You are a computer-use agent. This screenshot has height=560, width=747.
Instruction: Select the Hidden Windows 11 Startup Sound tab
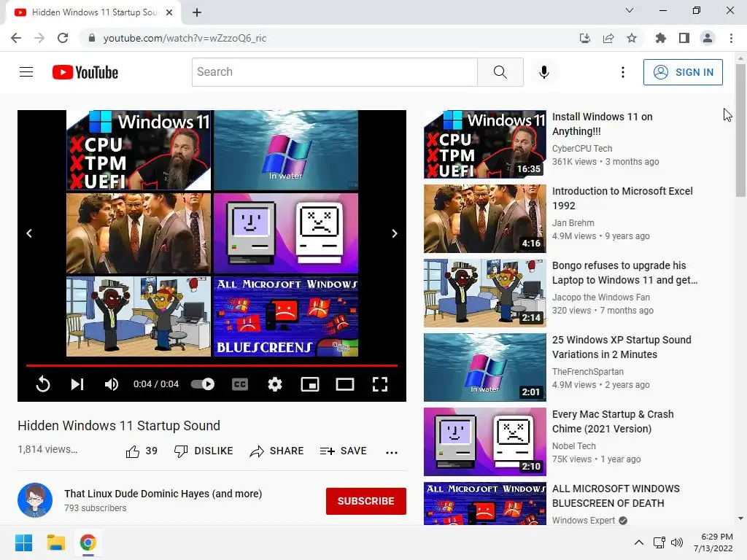click(93, 12)
